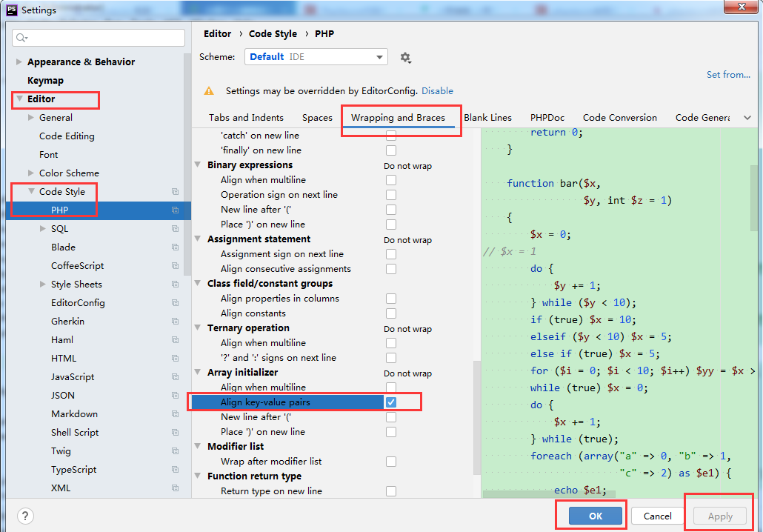Click the copy icon beside PHP
This screenshot has height=532, width=763.
coord(175,210)
